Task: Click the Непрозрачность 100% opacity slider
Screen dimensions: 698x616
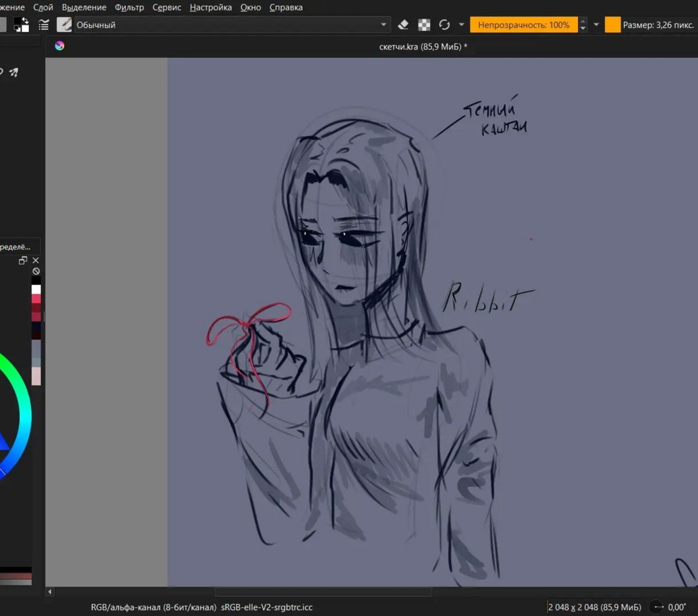Action: (x=523, y=25)
